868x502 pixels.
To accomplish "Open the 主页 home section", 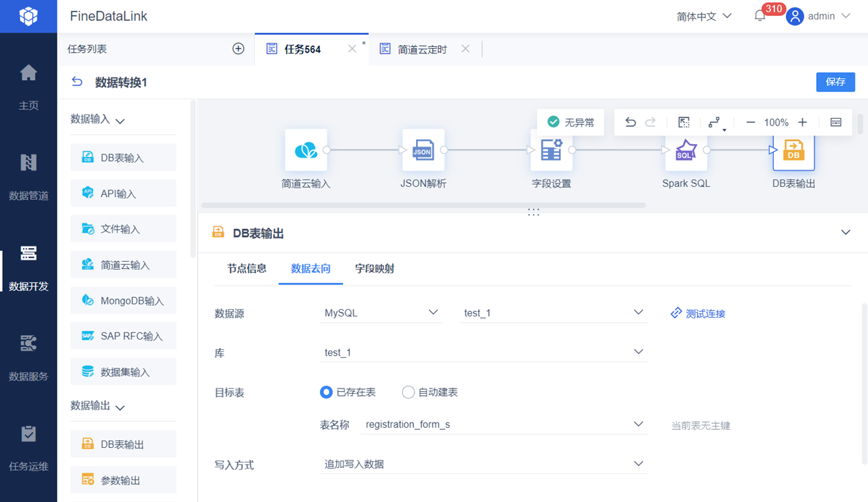I will [x=28, y=87].
